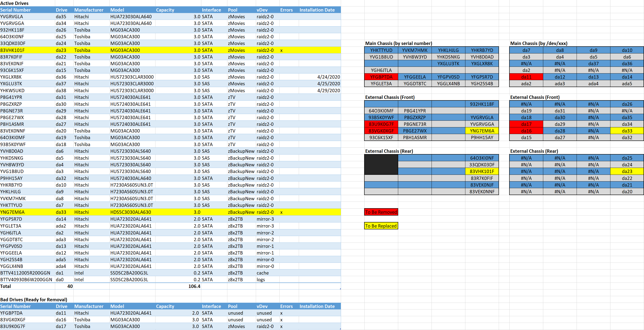Screen dimensions: 644x330
Task: Click model HUS72303CLAR3000 in YHKWSUKD row
Action: tap(132, 91)
